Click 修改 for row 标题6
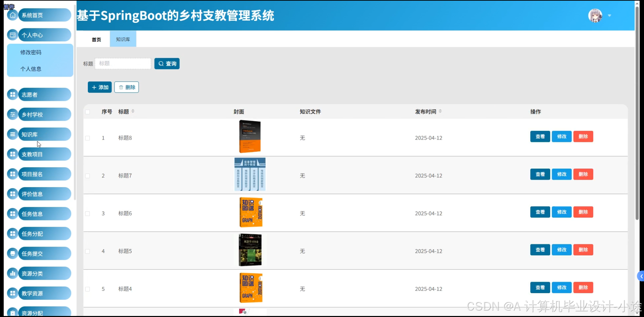This screenshot has width=644, height=317. coord(562,212)
